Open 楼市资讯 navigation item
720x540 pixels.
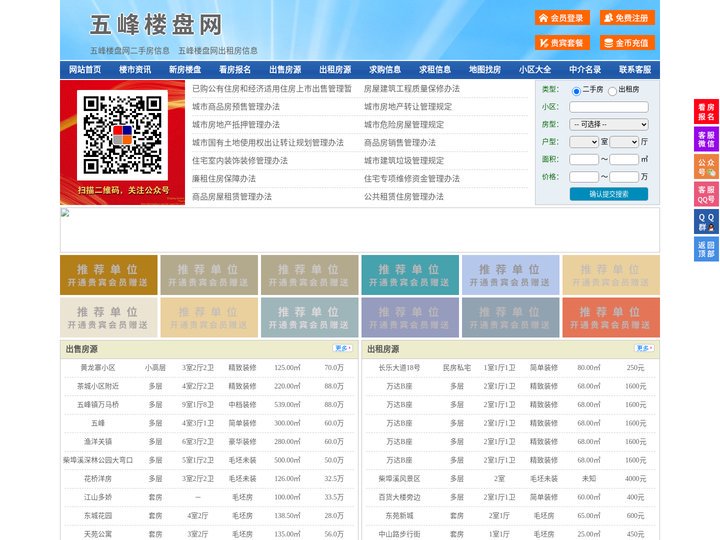(135, 70)
